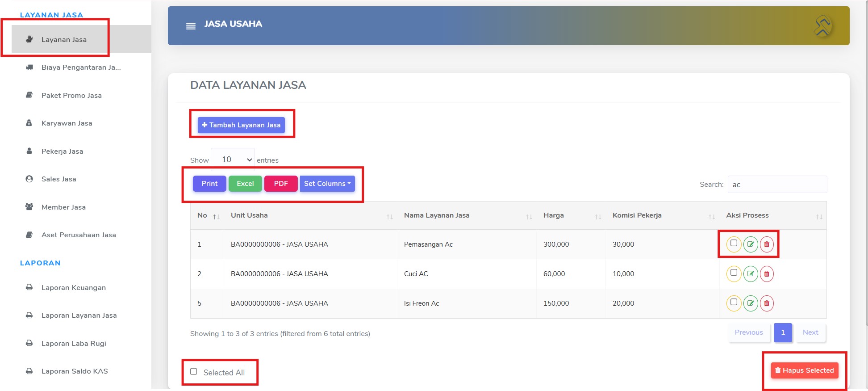Delete the Pemasangan Ac row

(x=767, y=244)
